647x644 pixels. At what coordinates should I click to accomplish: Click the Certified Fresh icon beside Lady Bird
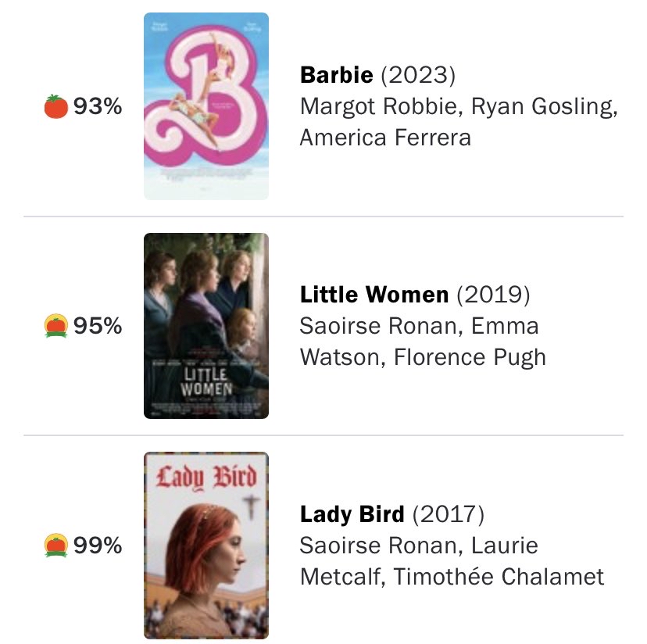[56, 545]
